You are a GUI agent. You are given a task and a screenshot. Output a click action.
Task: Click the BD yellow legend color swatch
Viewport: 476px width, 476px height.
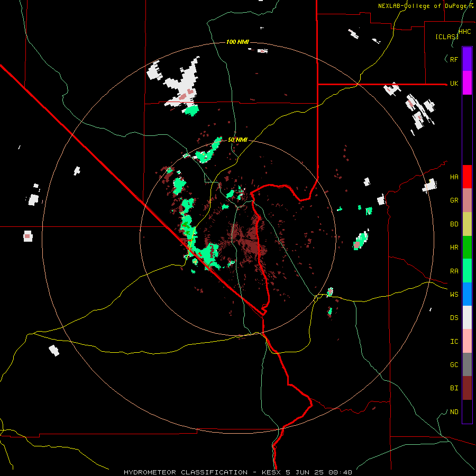click(x=467, y=224)
